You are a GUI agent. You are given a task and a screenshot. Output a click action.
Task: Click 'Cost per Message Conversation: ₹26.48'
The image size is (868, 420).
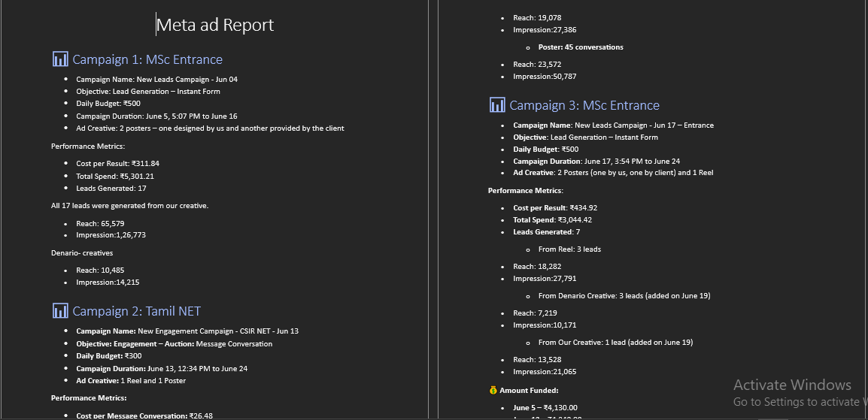click(144, 416)
